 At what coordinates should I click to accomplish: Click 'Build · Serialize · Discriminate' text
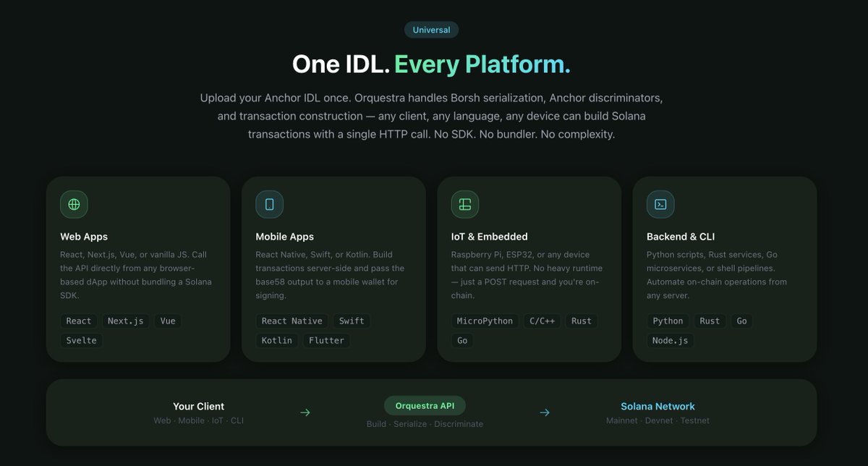point(425,424)
